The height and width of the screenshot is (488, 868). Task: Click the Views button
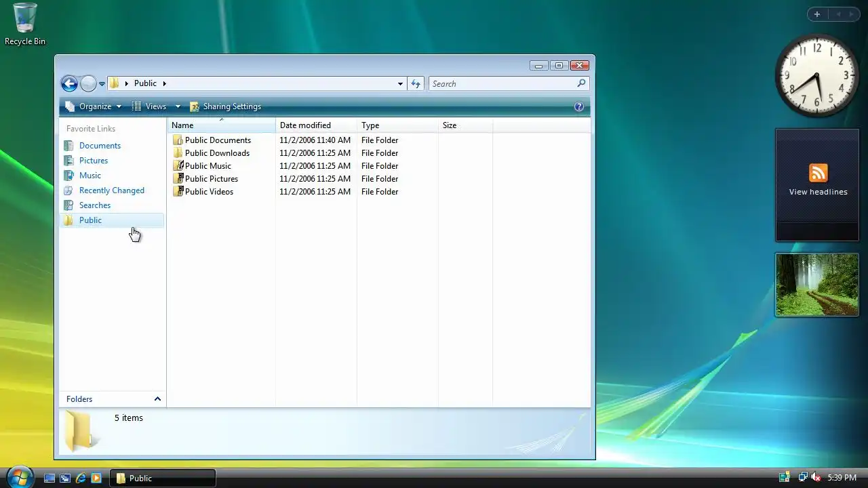pos(149,106)
